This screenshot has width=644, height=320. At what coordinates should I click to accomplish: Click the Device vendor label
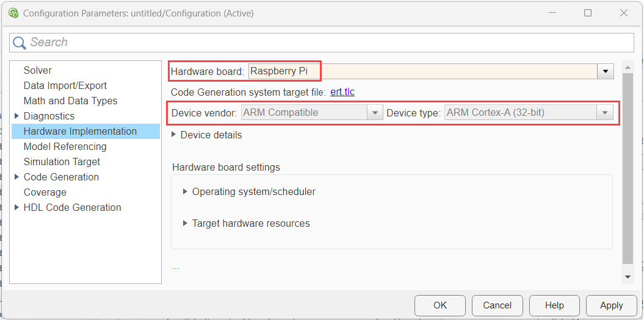[x=204, y=113]
